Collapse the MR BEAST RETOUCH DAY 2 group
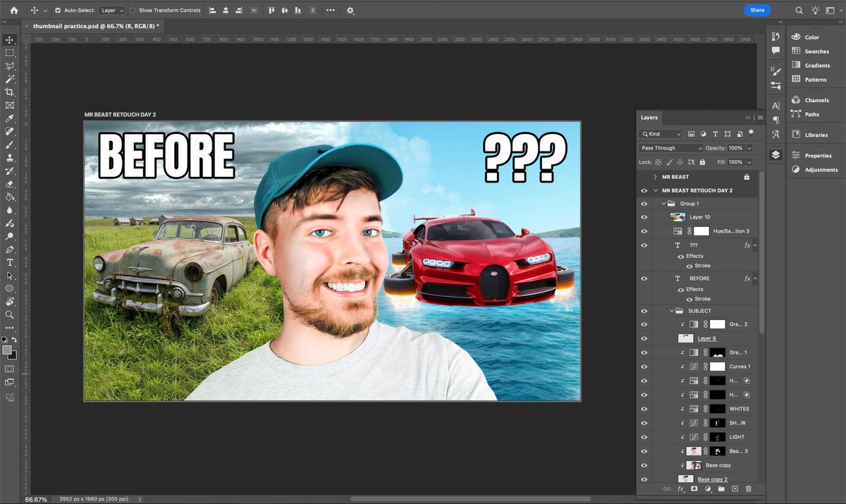The height and width of the screenshot is (504, 846). tap(656, 190)
